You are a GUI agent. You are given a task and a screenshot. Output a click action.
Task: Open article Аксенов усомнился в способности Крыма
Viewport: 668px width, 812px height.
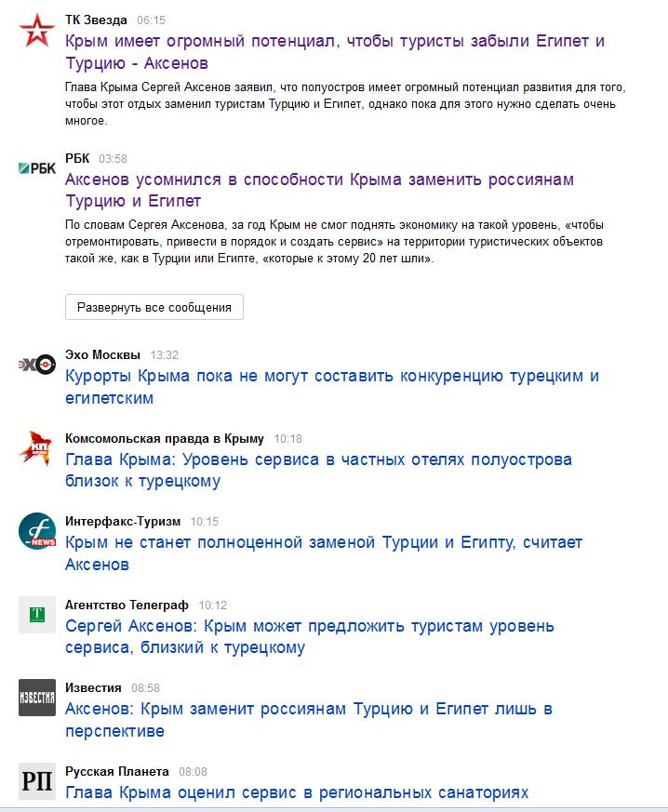coord(319,190)
